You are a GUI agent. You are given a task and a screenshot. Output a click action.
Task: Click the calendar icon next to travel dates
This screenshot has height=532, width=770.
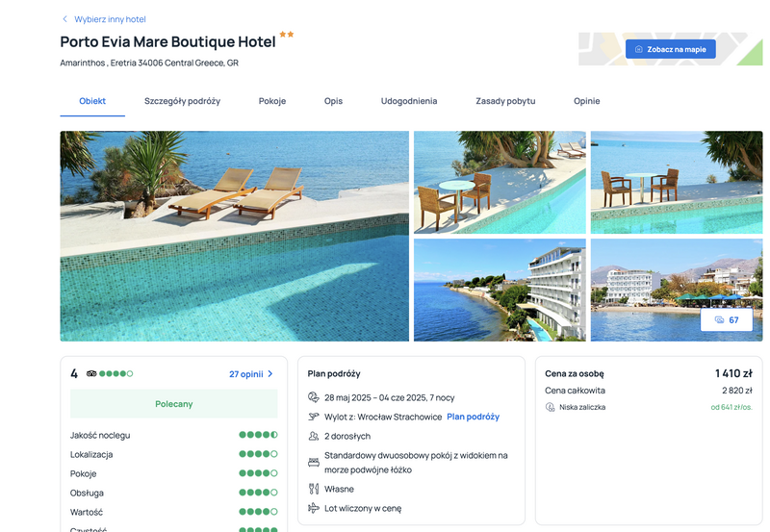tap(314, 397)
